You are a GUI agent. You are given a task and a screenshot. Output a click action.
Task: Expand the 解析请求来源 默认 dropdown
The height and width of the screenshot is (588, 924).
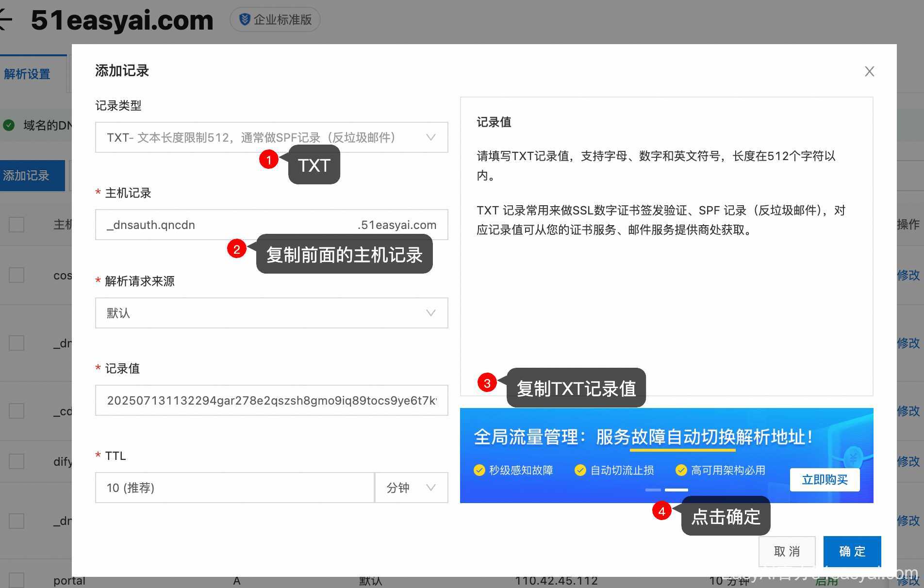271,313
